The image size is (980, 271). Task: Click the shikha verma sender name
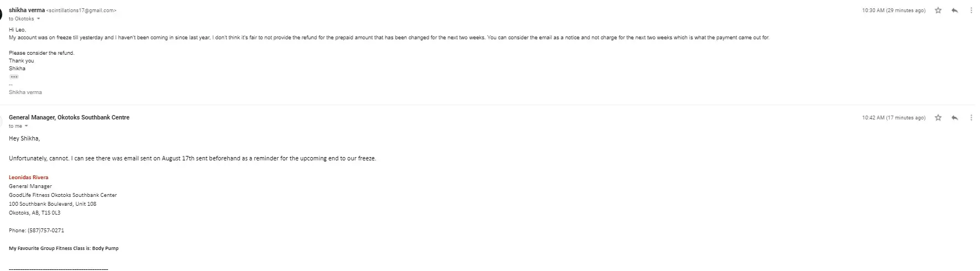coord(27,10)
